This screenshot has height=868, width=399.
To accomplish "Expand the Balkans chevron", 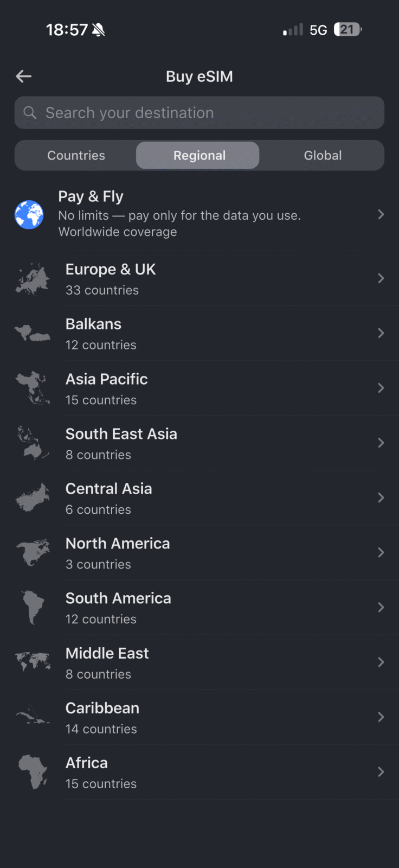I will (x=381, y=334).
